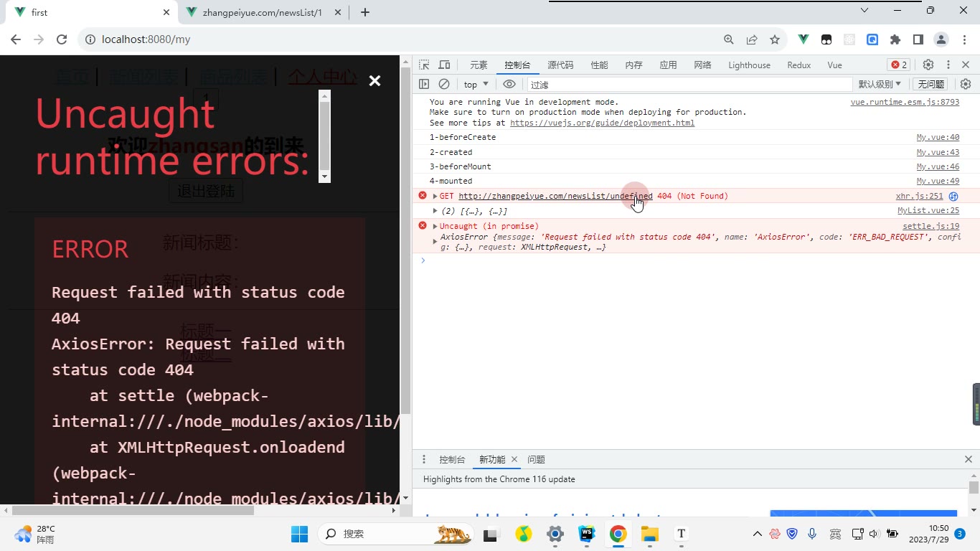Bookmark this page with the star icon
Screen dimensions: 980x551
pyautogui.click(x=775, y=39)
